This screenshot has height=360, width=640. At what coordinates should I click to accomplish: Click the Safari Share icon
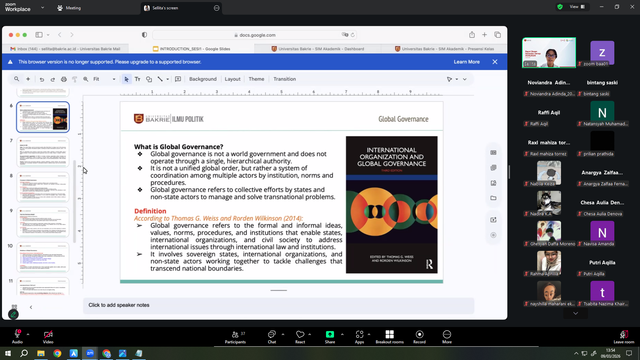click(x=472, y=35)
